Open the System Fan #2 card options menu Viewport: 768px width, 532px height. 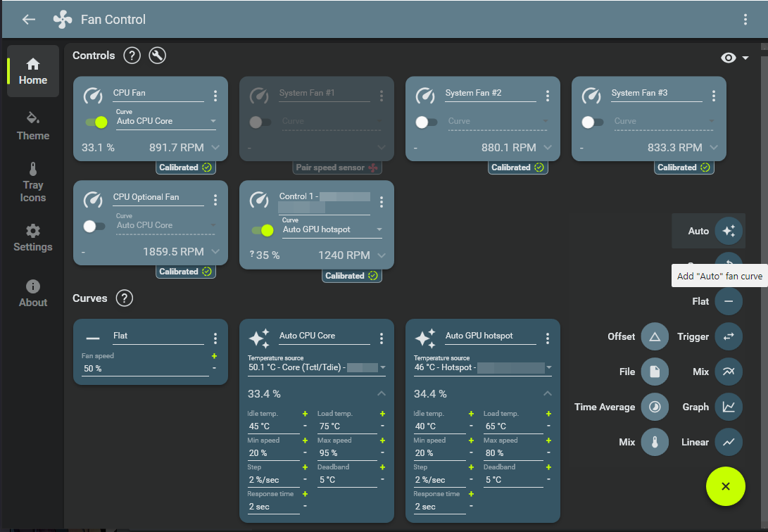[x=548, y=96]
